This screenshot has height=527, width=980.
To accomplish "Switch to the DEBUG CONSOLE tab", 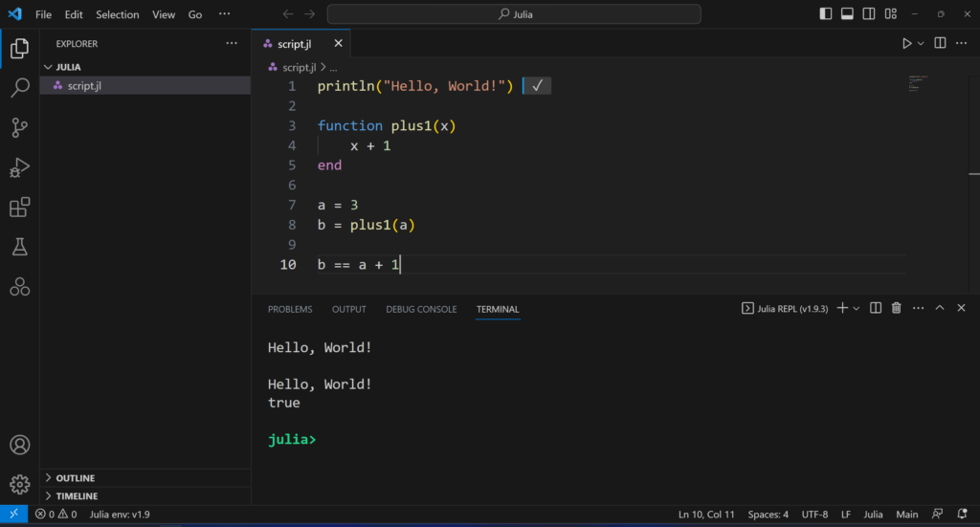I will click(421, 309).
